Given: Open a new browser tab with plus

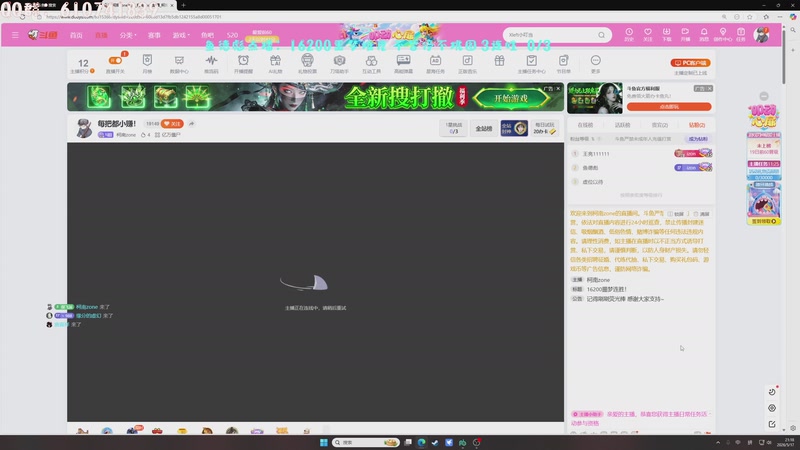Looking at the screenshot, I should tap(183, 5).
